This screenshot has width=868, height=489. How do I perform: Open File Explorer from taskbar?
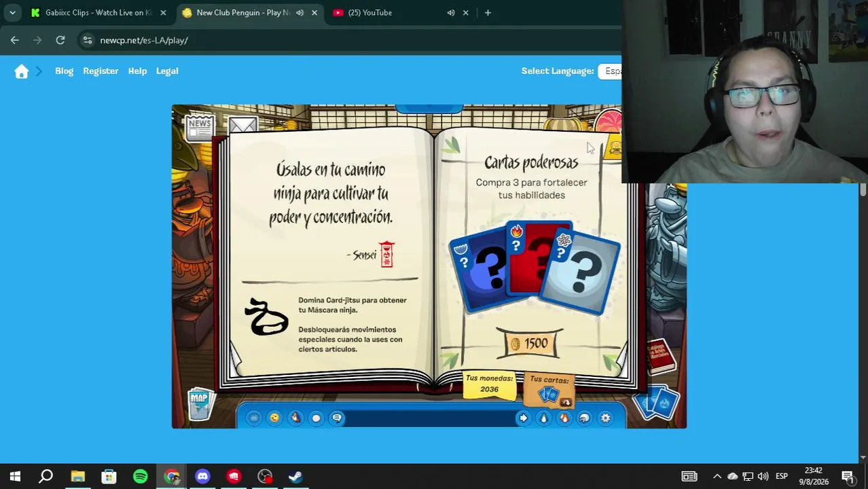coord(77,476)
